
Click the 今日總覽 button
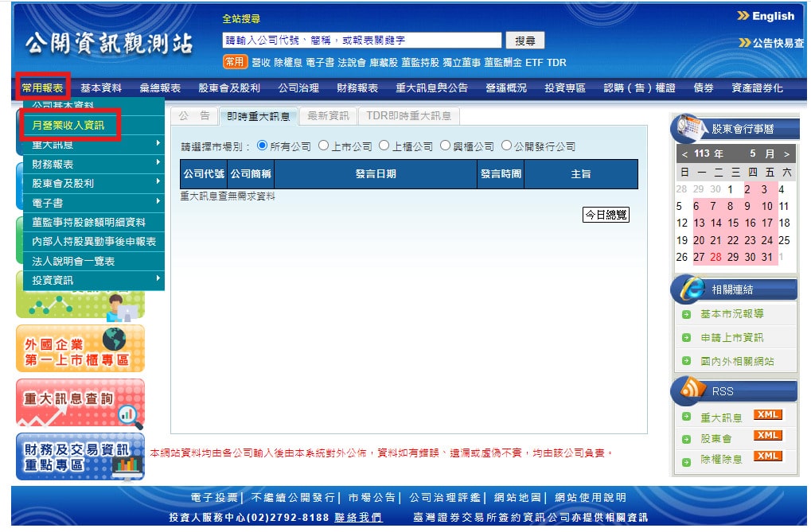(606, 214)
